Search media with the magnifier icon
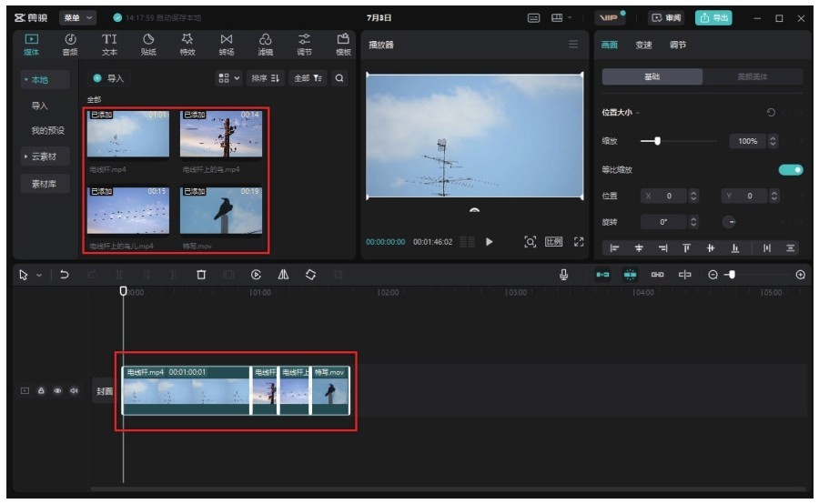The width and height of the screenshot is (819, 504). [339, 79]
